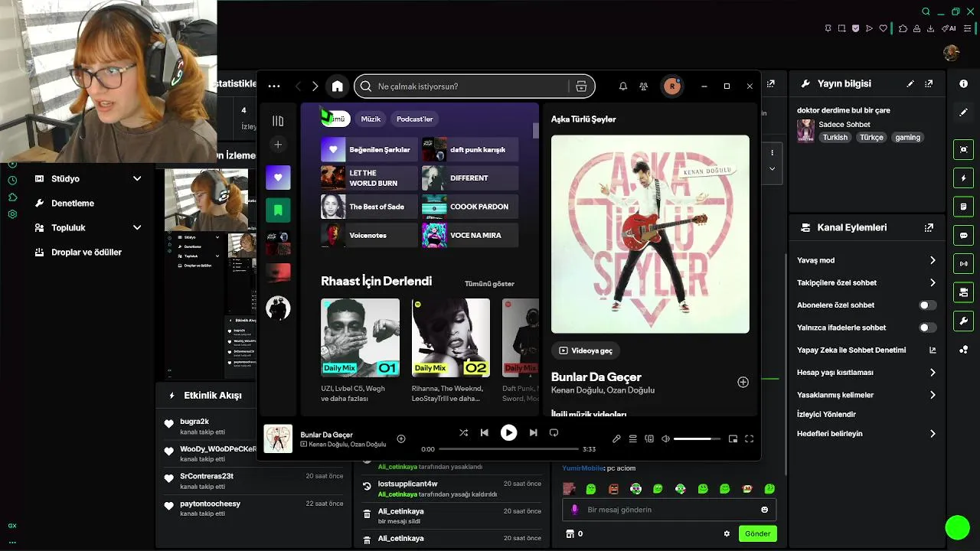Open Spotify friend activity icon
The image size is (980, 551).
click(644, 86)
